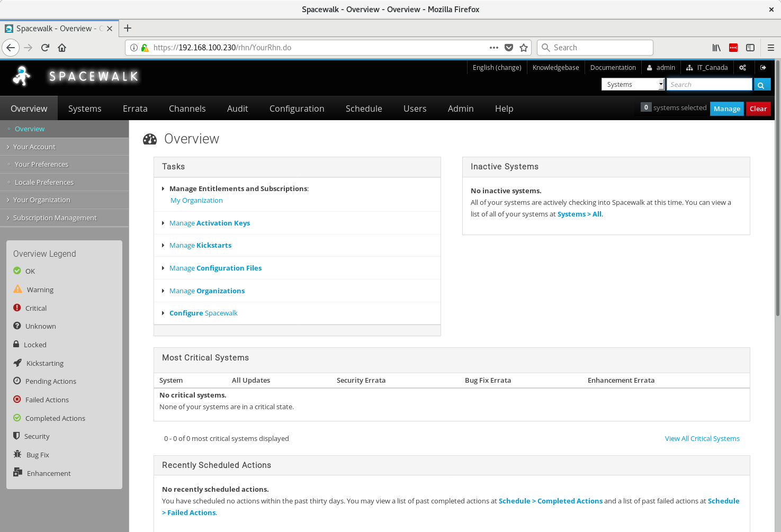Screen dimensions: 781x532
Task: Go to the Schedule tab
Action: pyautogui.click(x=364, y=109)
